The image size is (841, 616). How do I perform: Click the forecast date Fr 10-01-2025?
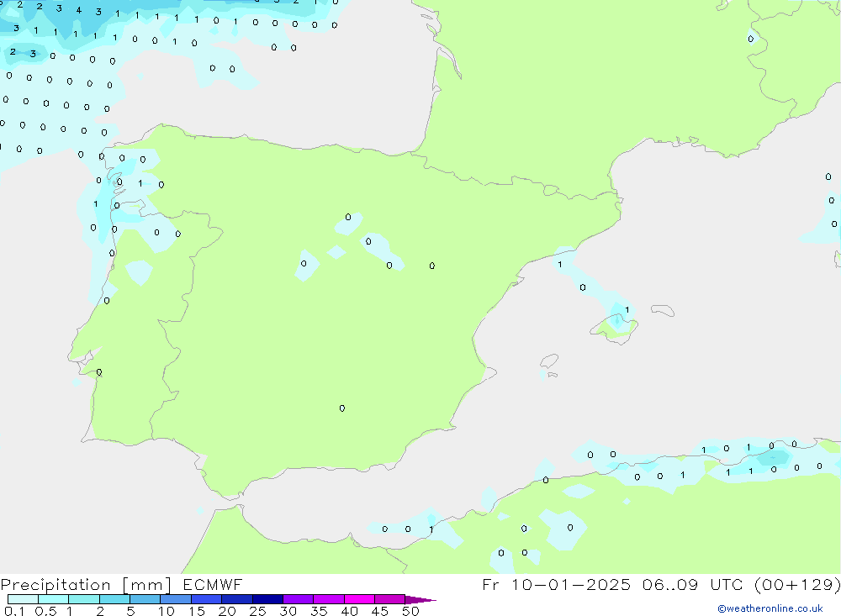(556, 585)
